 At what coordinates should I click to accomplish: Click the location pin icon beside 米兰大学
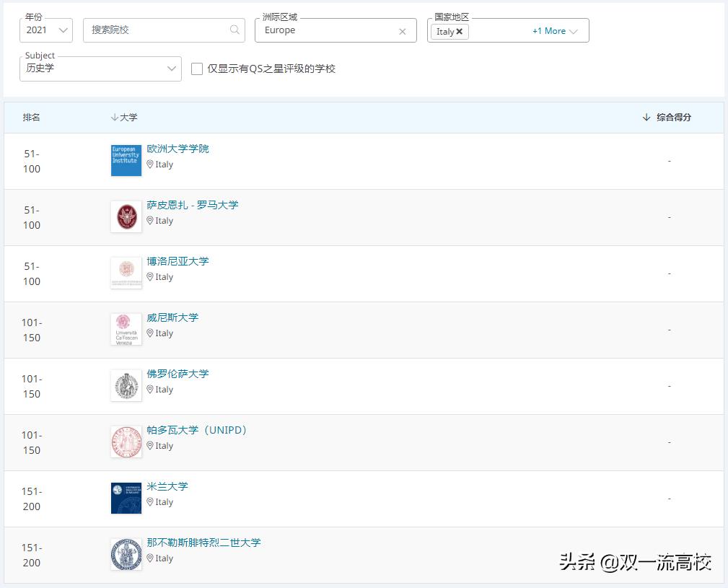(x=149, y=501)
